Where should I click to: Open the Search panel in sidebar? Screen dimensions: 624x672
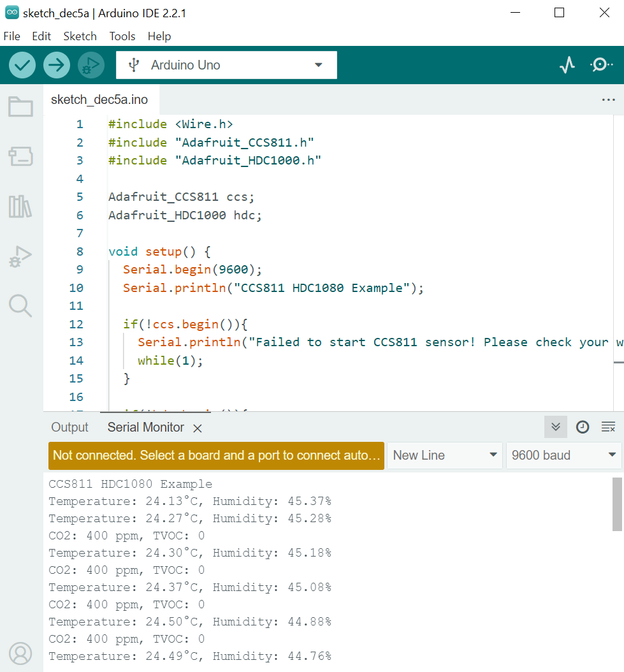click(20, 306)
